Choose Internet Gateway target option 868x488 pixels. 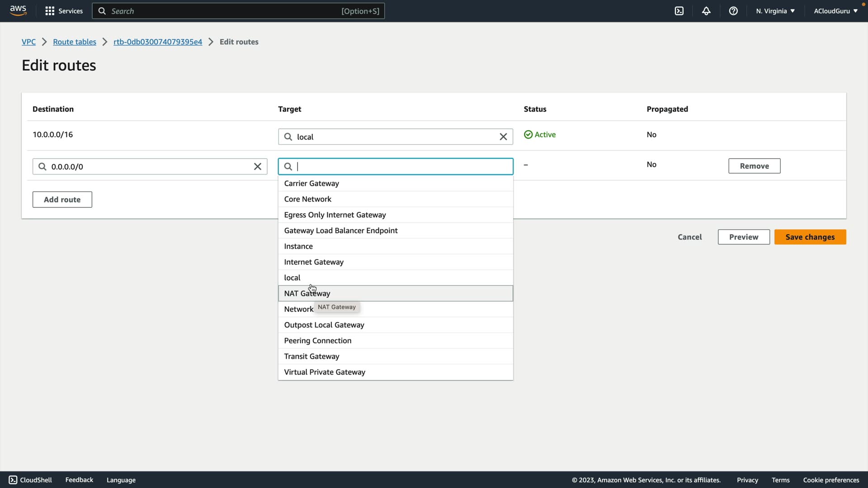(x=314, y=262)
